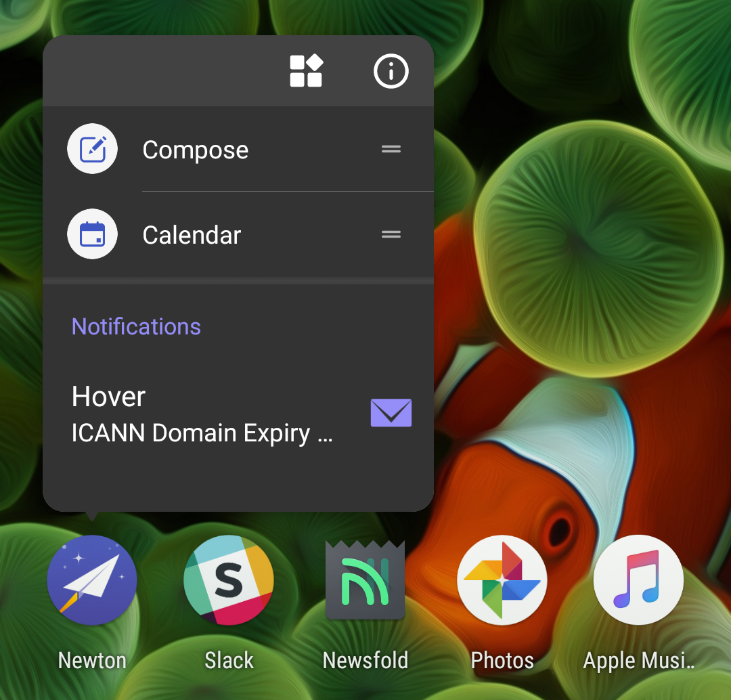The height and width of the screenshot is (700, 731).
Task: Open the Newsfold app icon
Action: coord(365,579)
